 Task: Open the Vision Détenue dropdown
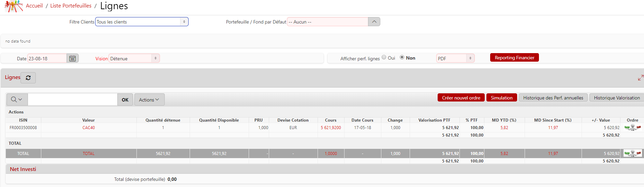[134, 59]
